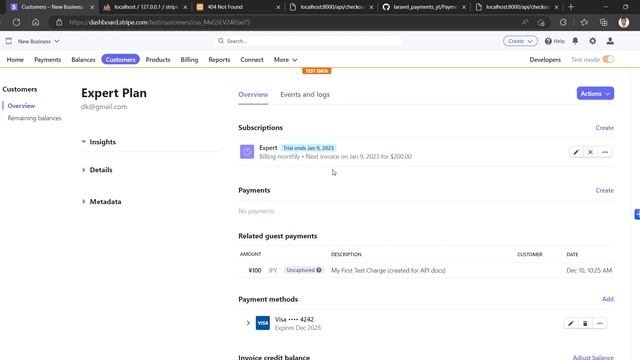This screenshot has height=360, width=640.
Task: Click the Help question mark icon
Action: [548, 41]
